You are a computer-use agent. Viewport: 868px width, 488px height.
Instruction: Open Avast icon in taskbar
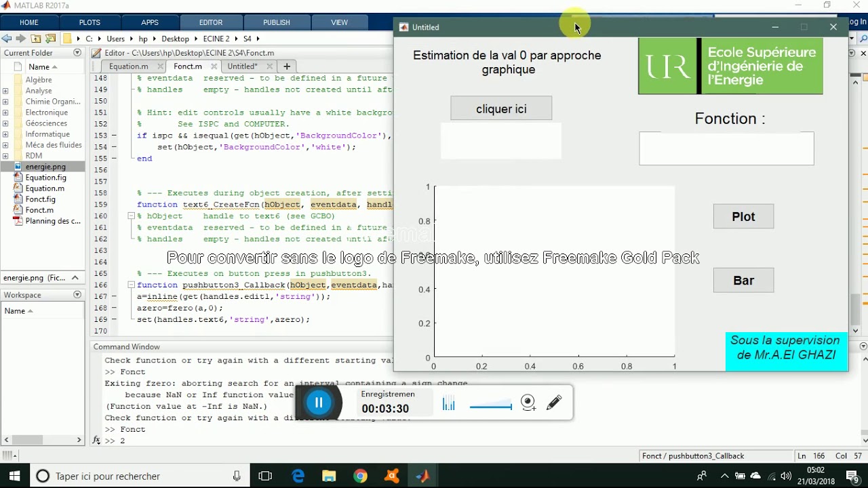click(x=391, y=476)
